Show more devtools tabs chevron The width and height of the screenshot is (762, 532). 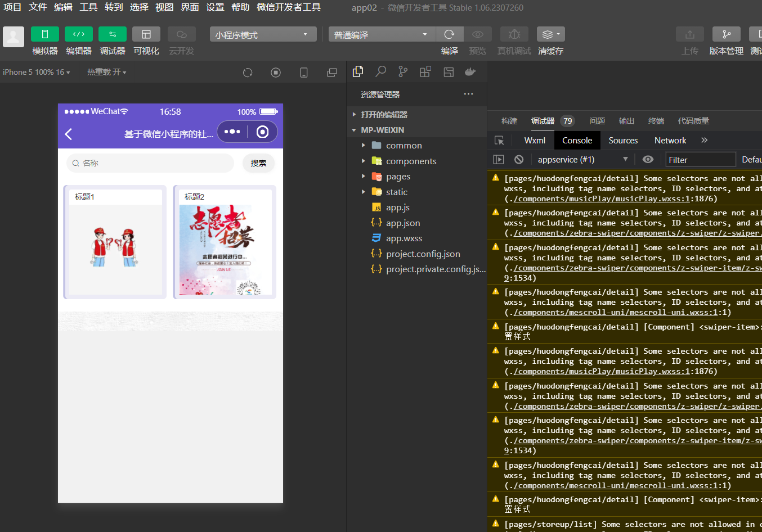[x=704, y=140]
